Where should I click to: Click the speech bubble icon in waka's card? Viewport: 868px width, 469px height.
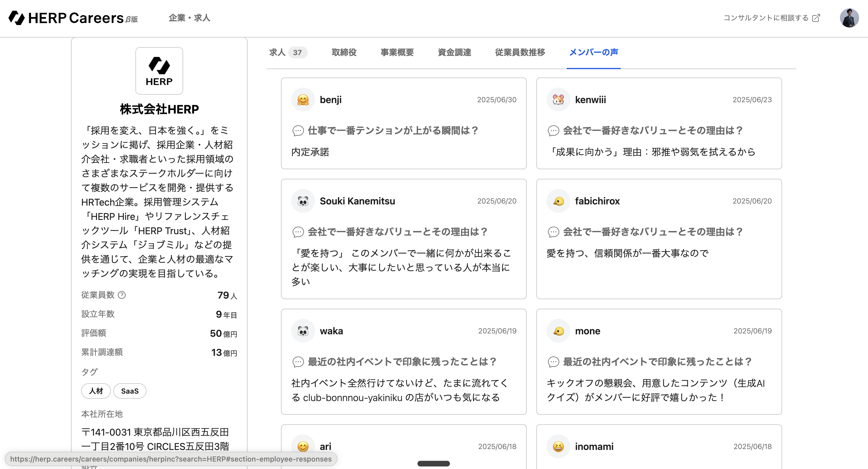[x=298, y=362]
